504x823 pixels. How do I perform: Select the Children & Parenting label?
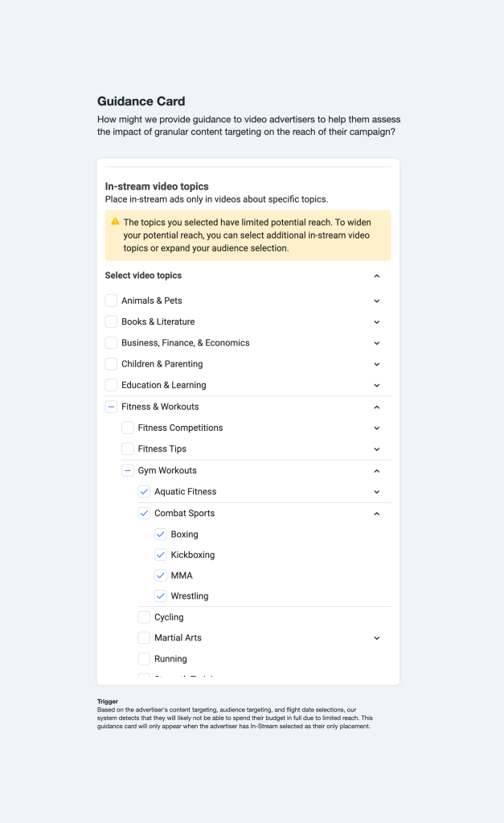(162, 364)
